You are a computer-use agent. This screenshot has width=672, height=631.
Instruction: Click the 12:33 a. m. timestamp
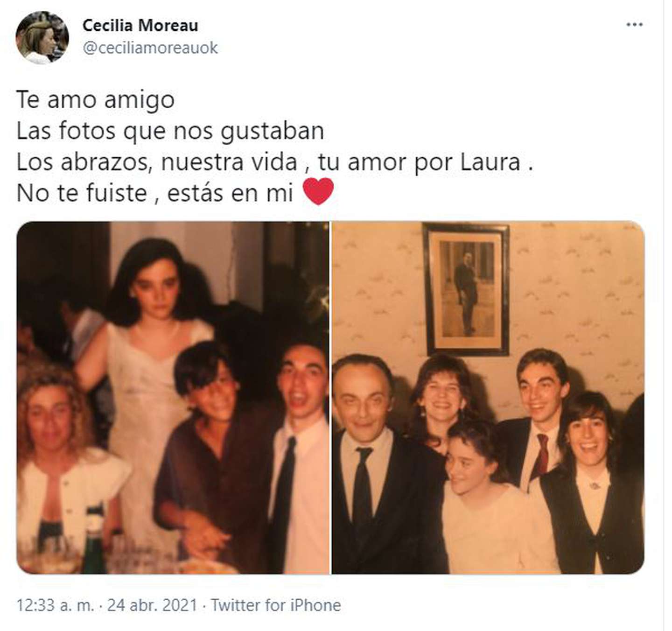pyautogui.click(x=55, y=605)
